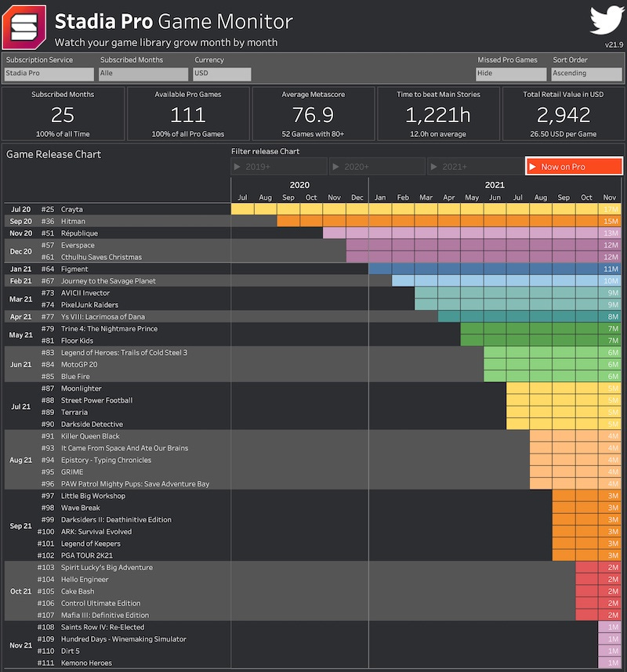Viewport: 627px width, 672px height.
Task: Click Journey to the Savage Planet
Action: tap(108, 281)
